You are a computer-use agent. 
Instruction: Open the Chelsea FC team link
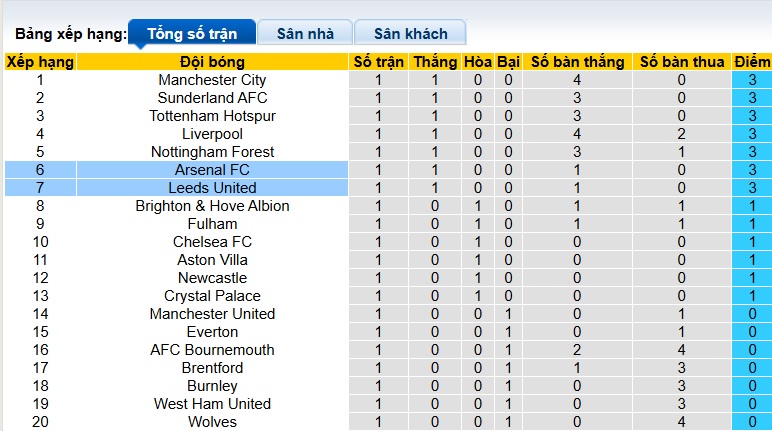coord(212,242)
